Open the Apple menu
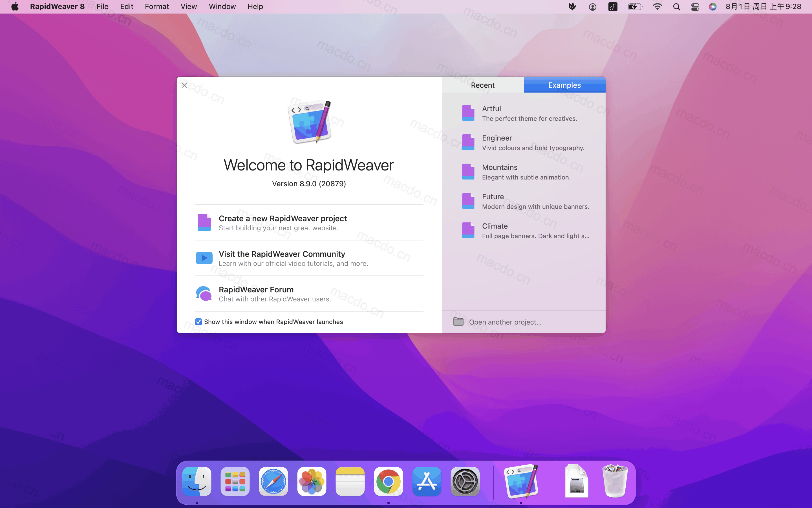 (x=15, y=6)
